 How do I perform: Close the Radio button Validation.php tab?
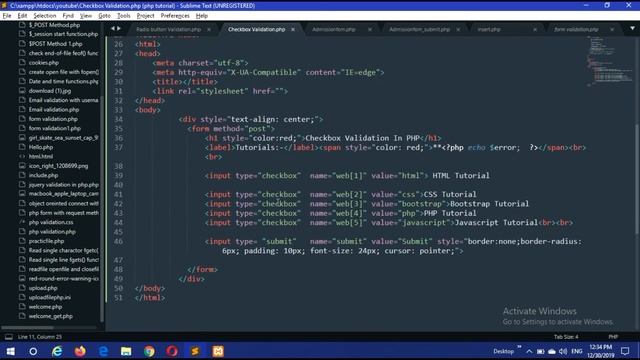pos(209,29)
